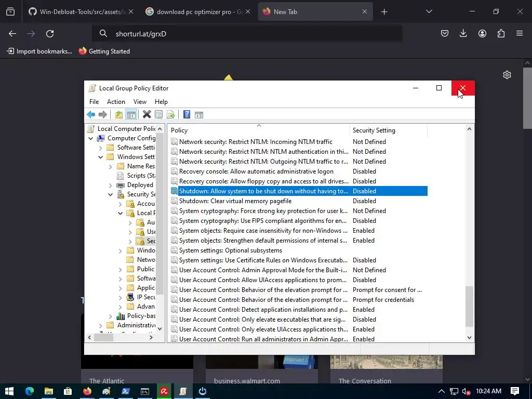
Task: Select Shutdown: Clear virtual memory pagefile policy
Action: point(299,201)
